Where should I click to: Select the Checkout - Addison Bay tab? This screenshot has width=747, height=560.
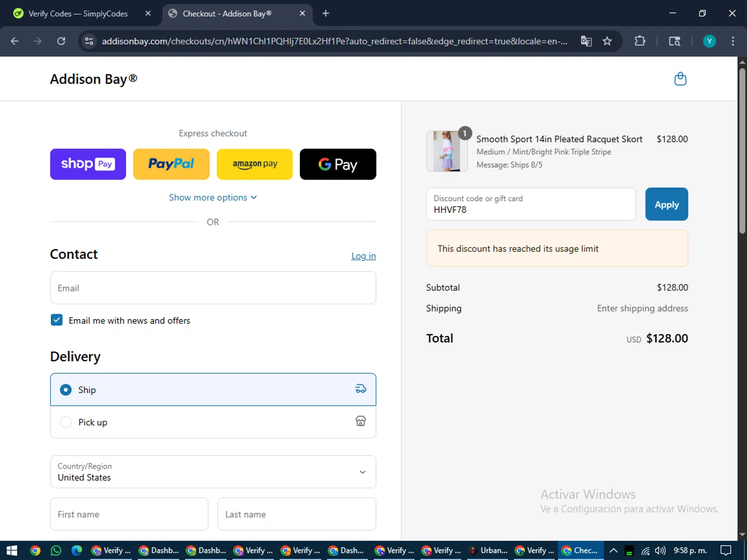tap(227, 13)
